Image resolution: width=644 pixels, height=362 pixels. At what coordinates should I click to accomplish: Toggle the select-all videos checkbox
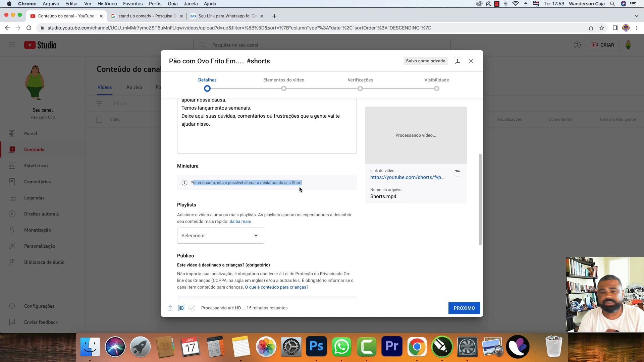point(99,119)
